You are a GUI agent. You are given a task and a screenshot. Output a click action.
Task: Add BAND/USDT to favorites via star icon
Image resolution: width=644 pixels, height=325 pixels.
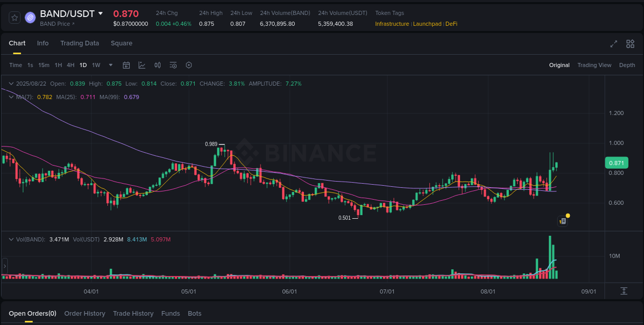pyautogui.click(x=14, y=17)
